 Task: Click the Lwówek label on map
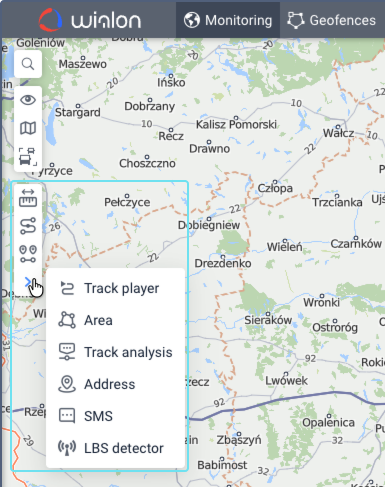[x=286, y=380]
